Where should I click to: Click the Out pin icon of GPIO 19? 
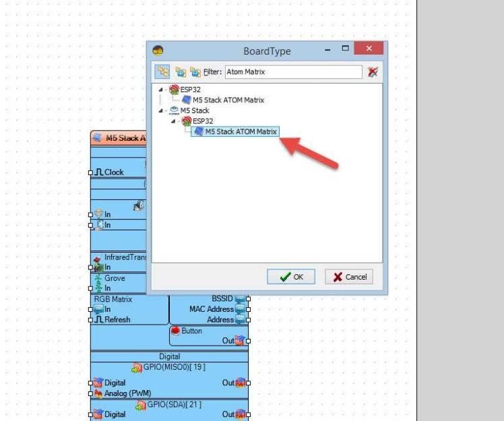[x=240, y=383]
